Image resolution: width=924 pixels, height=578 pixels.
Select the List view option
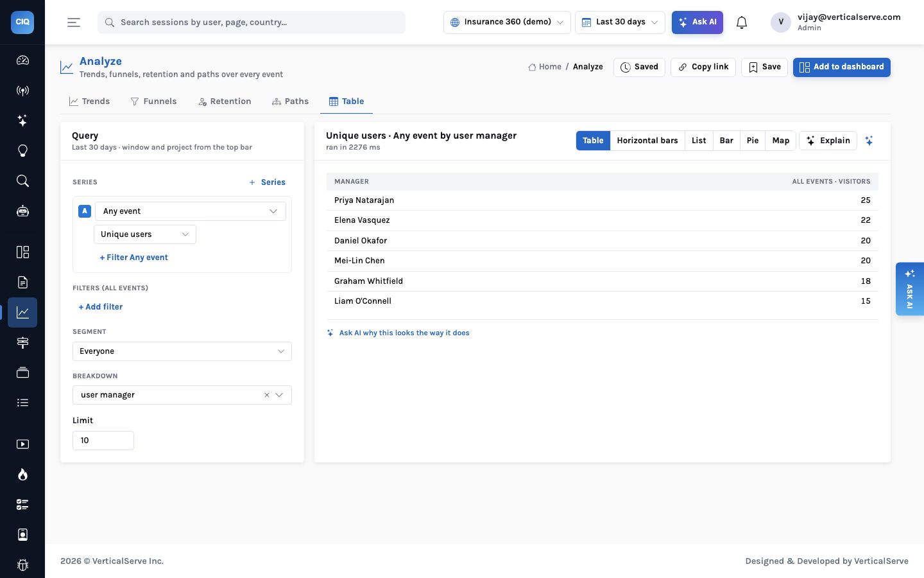[699, 141]
